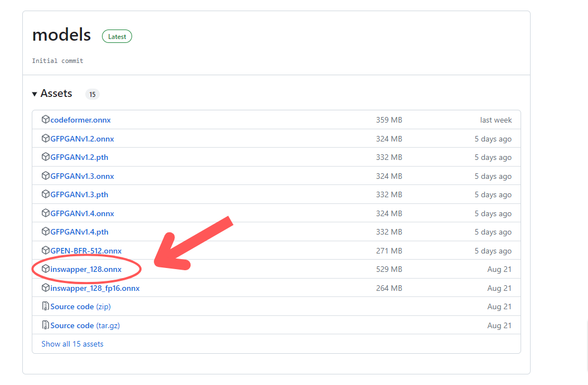This screenshot has height=385, width=588.
Task: Click the green Latest release badge
Action: pyautogui.click(x=117, y=37)
